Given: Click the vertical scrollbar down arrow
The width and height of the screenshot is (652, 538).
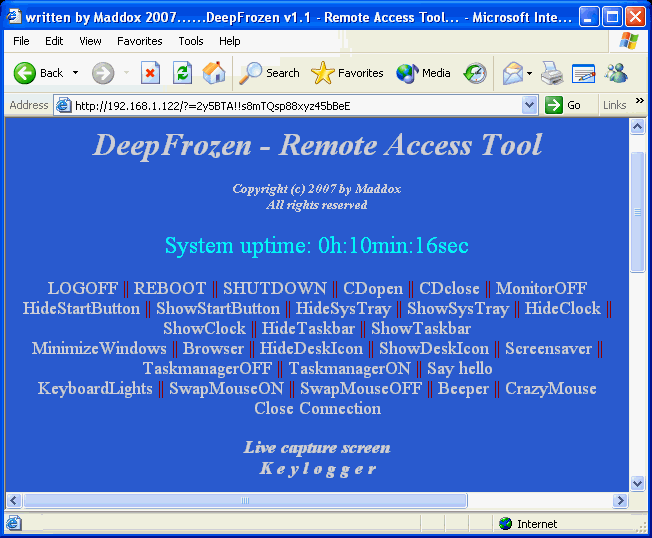Looking at the screenshot, I should coord(637,483).
